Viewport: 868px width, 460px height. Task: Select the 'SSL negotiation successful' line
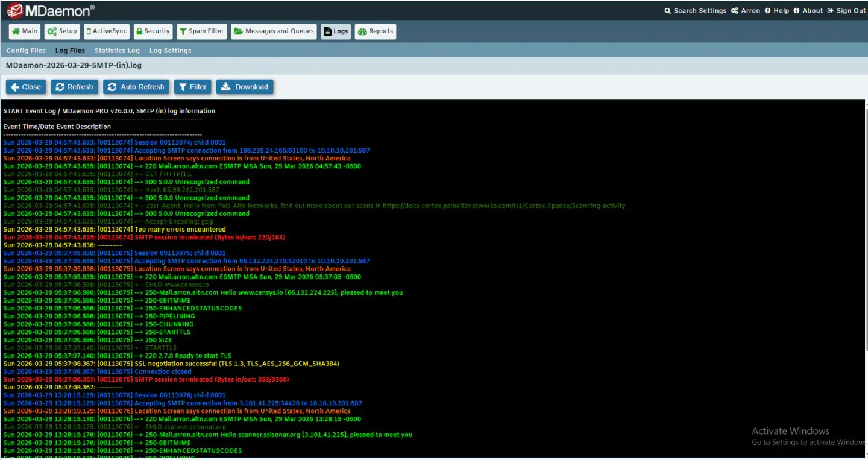[171, 364]
